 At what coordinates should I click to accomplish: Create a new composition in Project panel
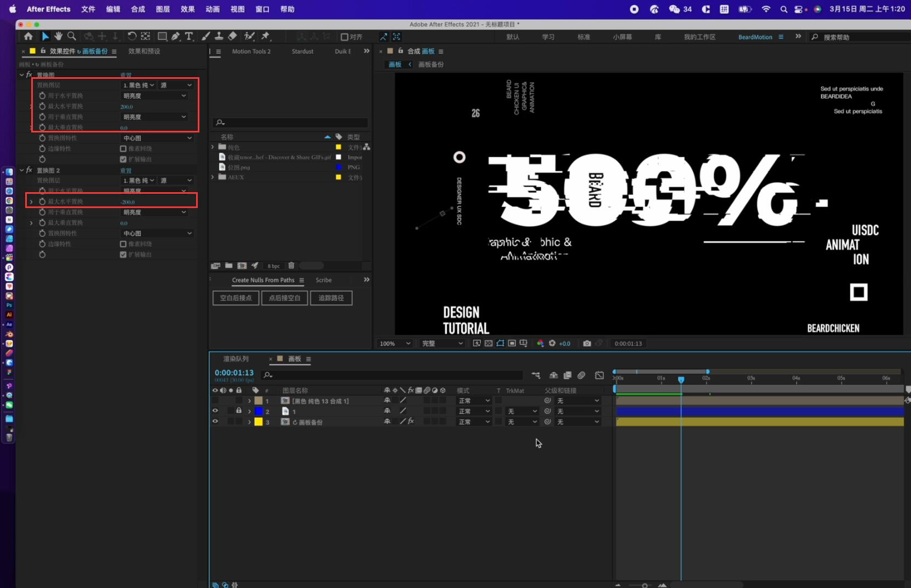click(x=242, y=266)
